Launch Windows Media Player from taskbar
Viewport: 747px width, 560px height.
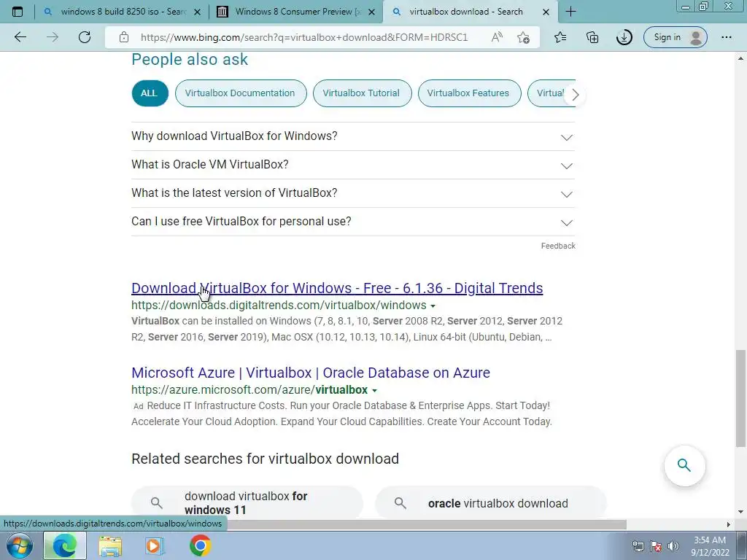click(x=155, y=545)
